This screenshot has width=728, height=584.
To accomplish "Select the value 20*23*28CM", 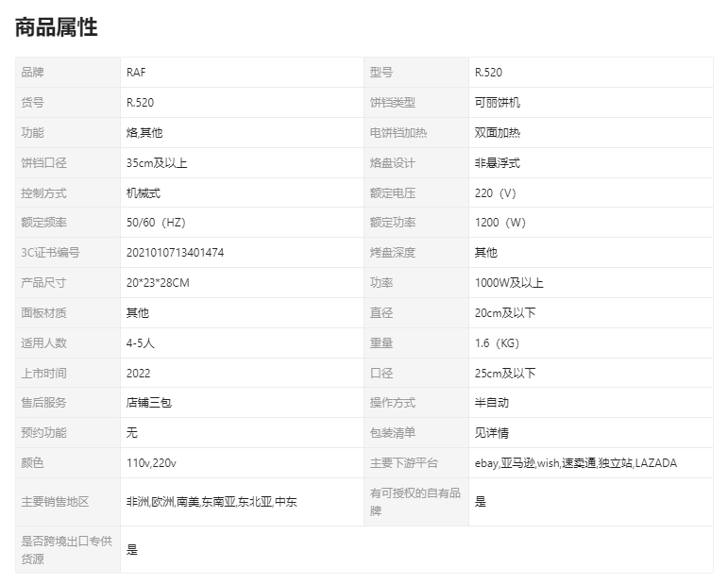I will coord(158,282).
